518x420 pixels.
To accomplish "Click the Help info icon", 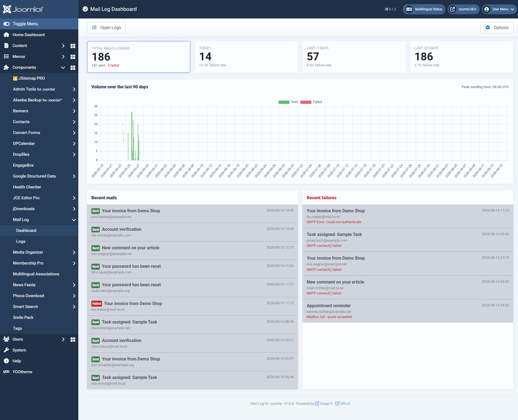I will pos(6,361).
